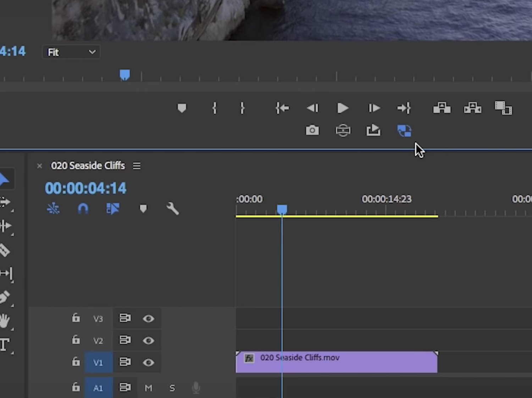Toggle V1 track output eye
This screenshot has height=398, width=532.
point(148,363)
